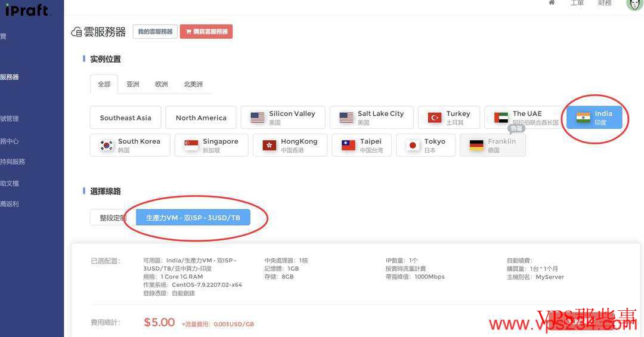Select The UAE location
Image resolution: width=644 pixels, height=337 pixels.
523,118
